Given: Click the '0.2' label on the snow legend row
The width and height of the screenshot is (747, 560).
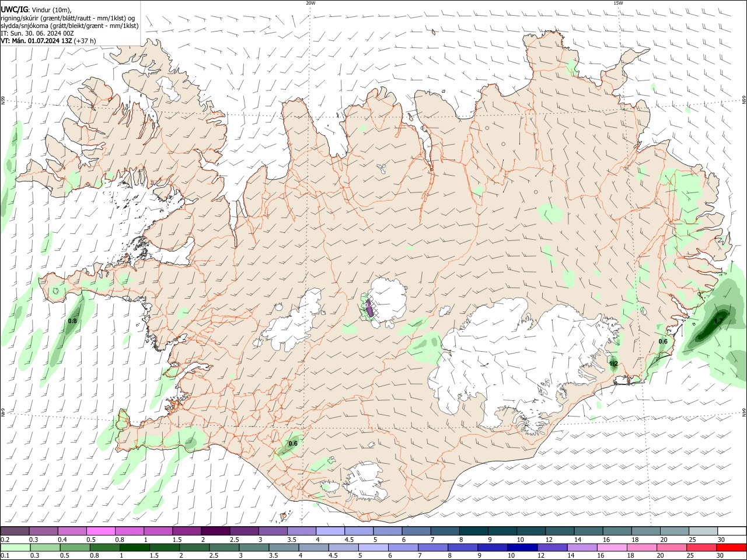Looking at the screenshot, I should [x=5, y=540].
